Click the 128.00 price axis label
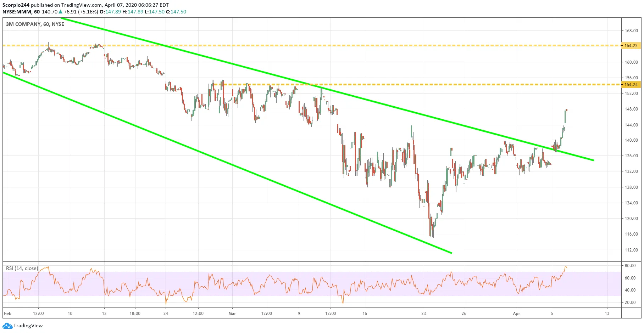The height and width of the screenshot is (333, 644). click(x=631, y=187)
